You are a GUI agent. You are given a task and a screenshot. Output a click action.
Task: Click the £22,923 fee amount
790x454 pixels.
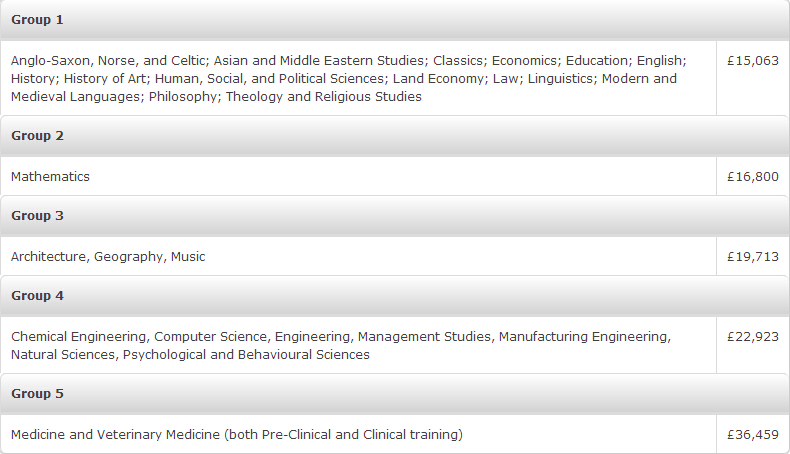753,337
